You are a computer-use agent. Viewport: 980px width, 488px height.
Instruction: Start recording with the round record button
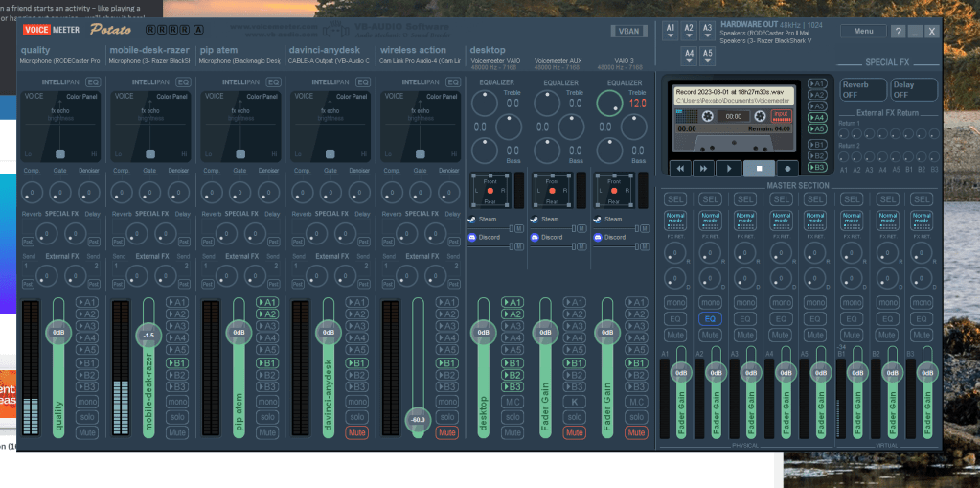click(x=787, y=169)
